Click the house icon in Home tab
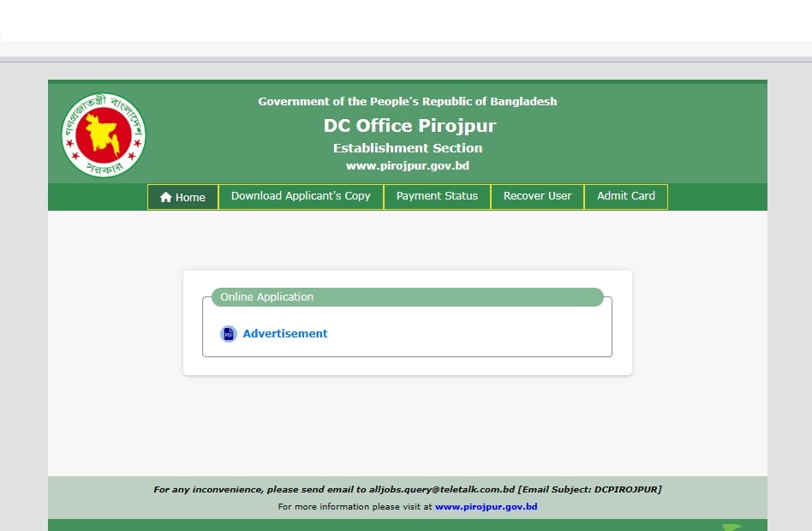This screenshot has width=812, height=531. pyautogui.click(x=166, y=197)
